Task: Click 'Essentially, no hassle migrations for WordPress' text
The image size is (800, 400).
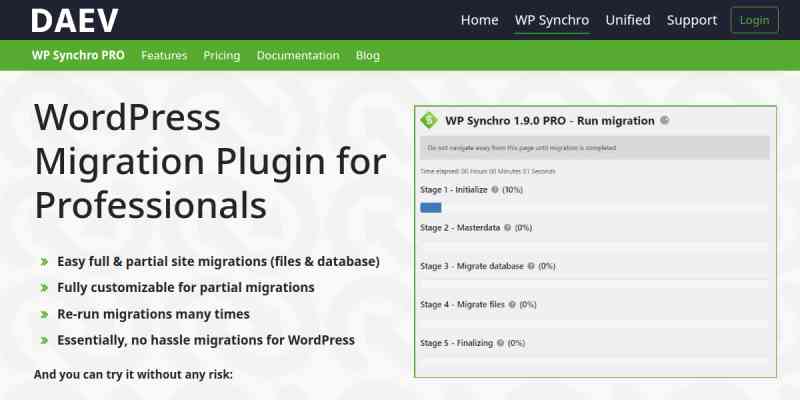Action: (206, 340)
